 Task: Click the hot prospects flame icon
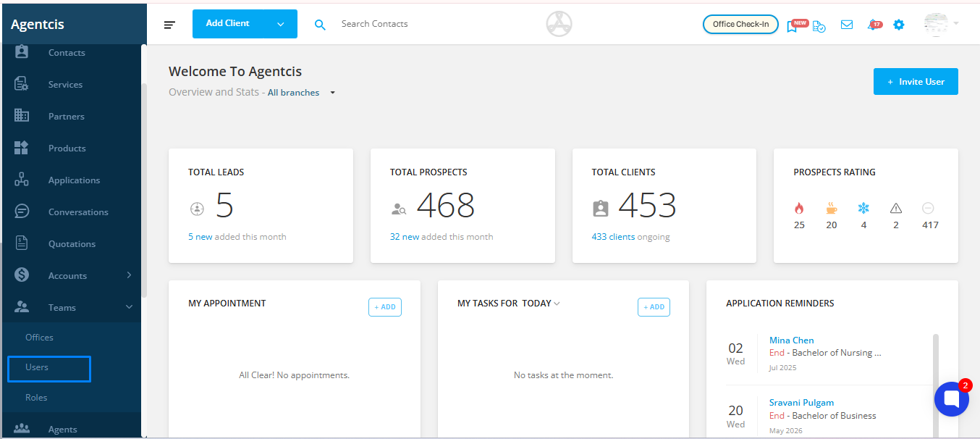(799, 209)
